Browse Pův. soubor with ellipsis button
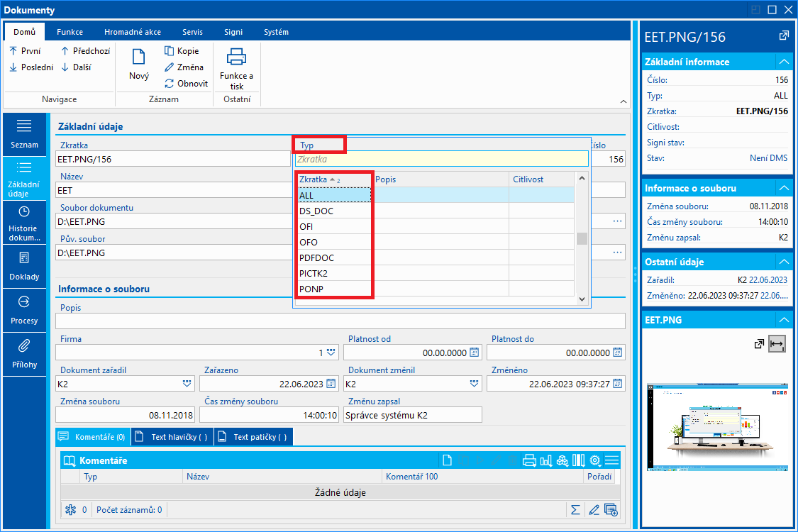This screenshot has width=798, height=532. (x=617, y=253)
